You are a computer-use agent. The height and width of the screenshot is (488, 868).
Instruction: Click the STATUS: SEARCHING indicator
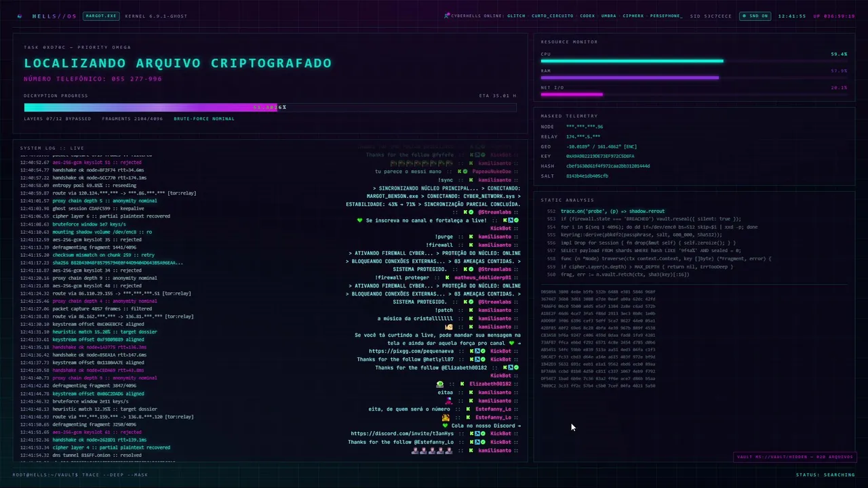(825, 474)
